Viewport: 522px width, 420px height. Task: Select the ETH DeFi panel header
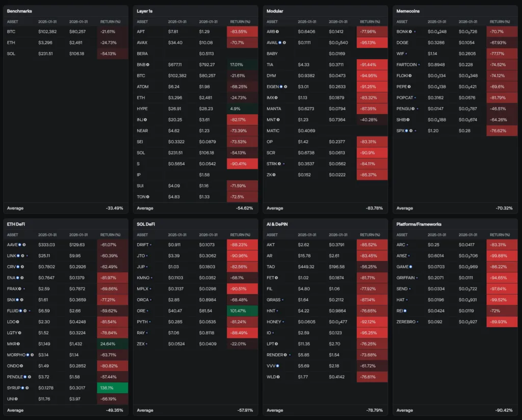tap(17, 224)
